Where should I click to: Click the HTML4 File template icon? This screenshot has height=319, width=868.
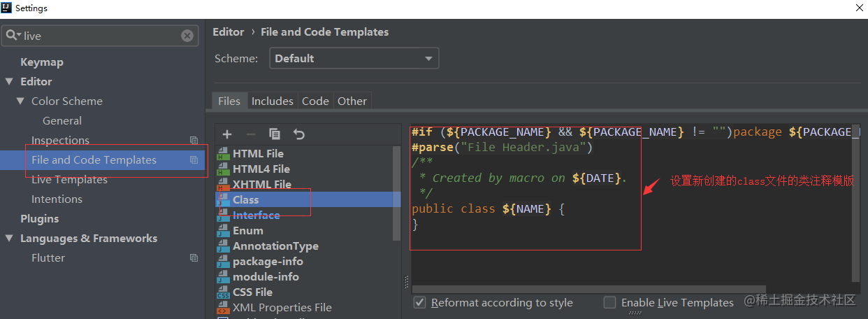coord(224,169)
